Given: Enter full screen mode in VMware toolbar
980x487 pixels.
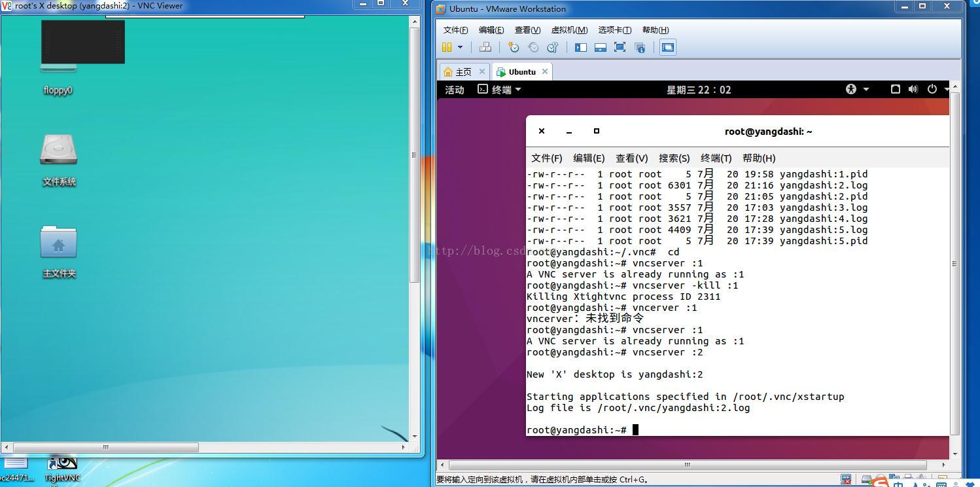Looking at the screenshot, I should click(620, 47).
